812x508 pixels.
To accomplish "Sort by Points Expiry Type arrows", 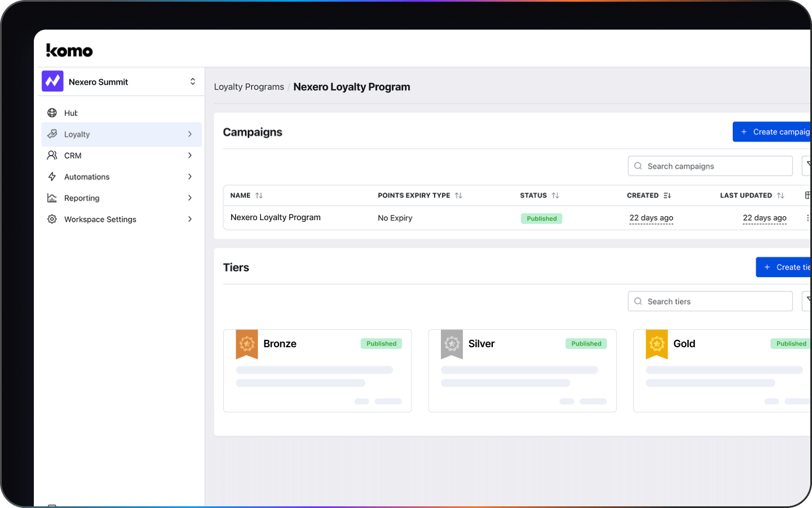I will click(x=458, y=195).
